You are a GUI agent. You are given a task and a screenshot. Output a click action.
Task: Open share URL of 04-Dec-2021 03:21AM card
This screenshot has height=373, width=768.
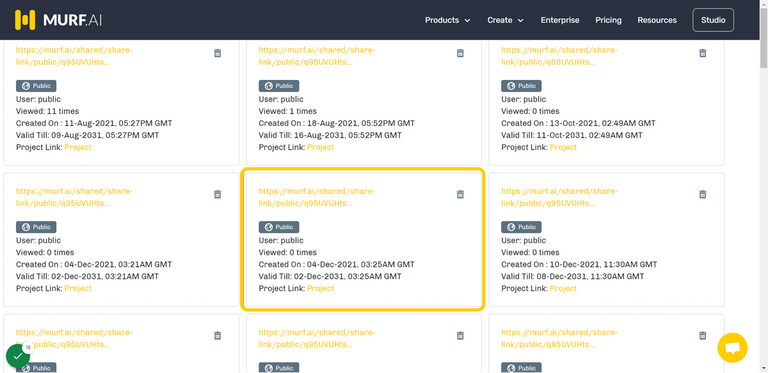(x=74, y=197)
